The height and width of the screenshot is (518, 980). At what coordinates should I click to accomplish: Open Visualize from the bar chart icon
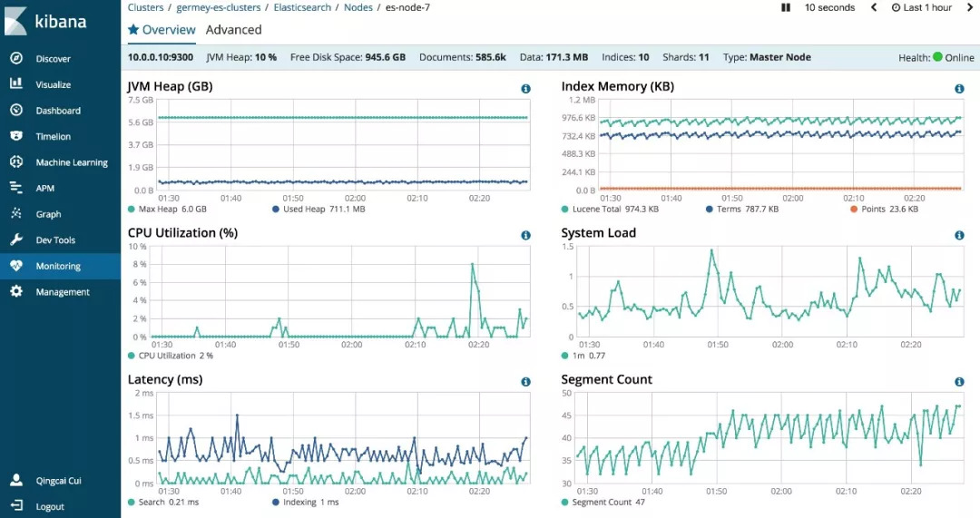pos(16,83)
